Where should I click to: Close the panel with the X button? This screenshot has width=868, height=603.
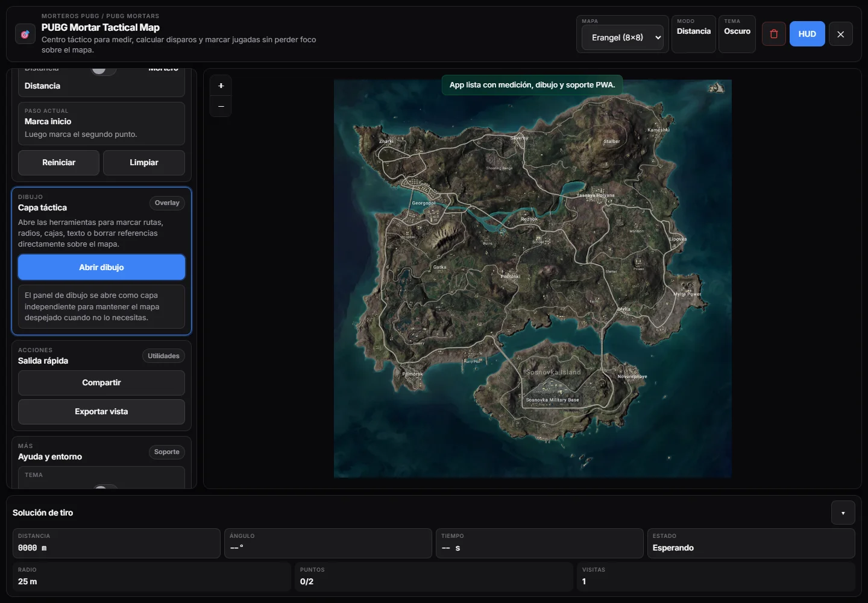(841, 34)
